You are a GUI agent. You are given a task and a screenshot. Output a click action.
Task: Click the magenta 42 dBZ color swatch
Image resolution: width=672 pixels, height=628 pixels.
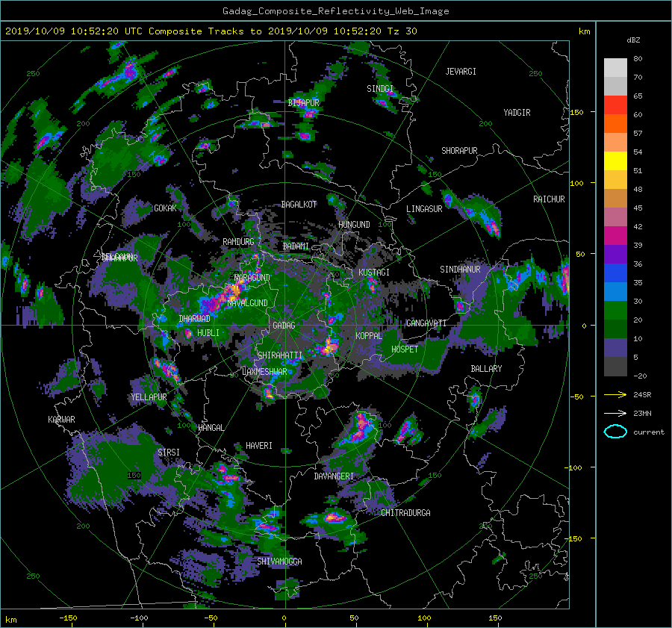(615, 235)
